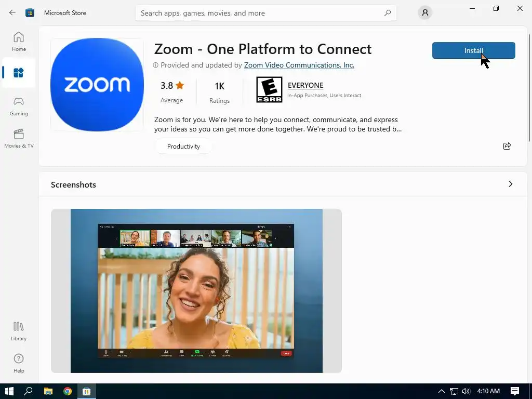Screen dimensions: 532x399
Task: Open the Windows Start menu
Action: click(9, 391)
